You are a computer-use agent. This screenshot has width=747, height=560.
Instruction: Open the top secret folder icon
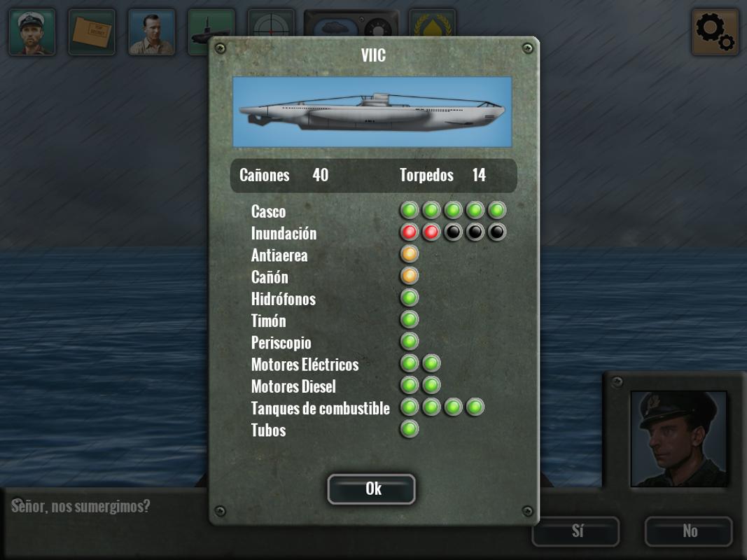92,32
